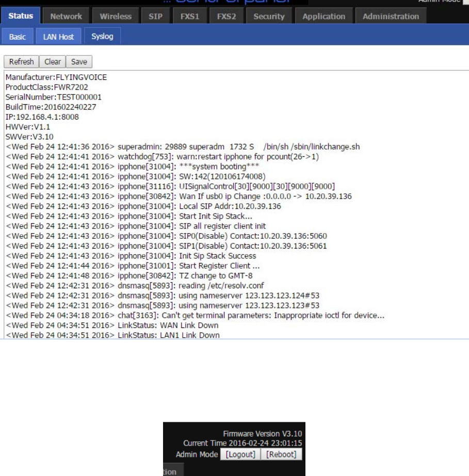Click the reading /etc/resolv.conf log entry
Screen dimensions: 469x476
135,285
